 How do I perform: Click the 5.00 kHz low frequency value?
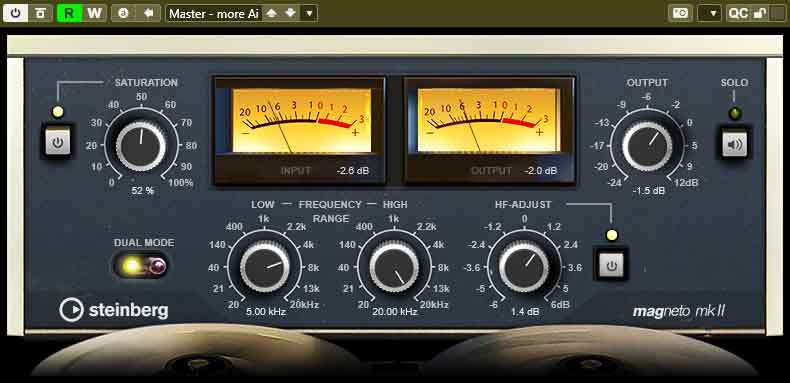266,312
